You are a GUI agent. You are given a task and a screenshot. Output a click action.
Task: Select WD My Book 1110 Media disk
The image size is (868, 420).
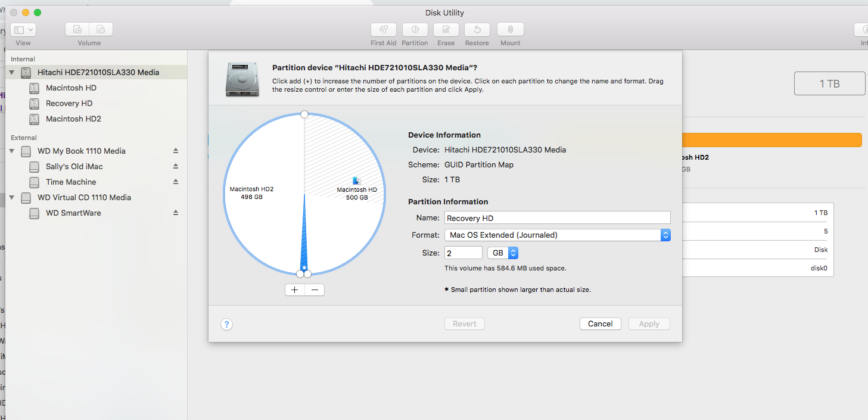(x=82, y=151)
